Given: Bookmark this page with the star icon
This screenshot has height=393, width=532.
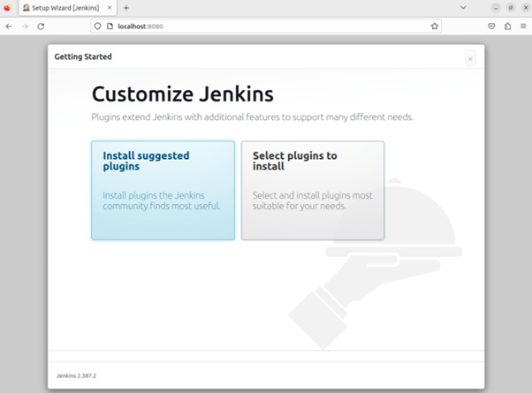Looking at the screenshot, I should coord(435,26).
